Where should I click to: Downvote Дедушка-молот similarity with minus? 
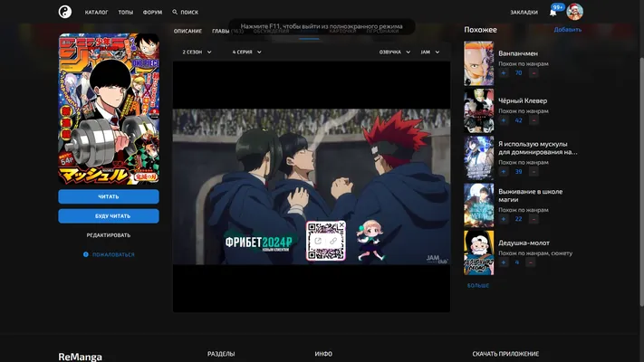[531, 262]
